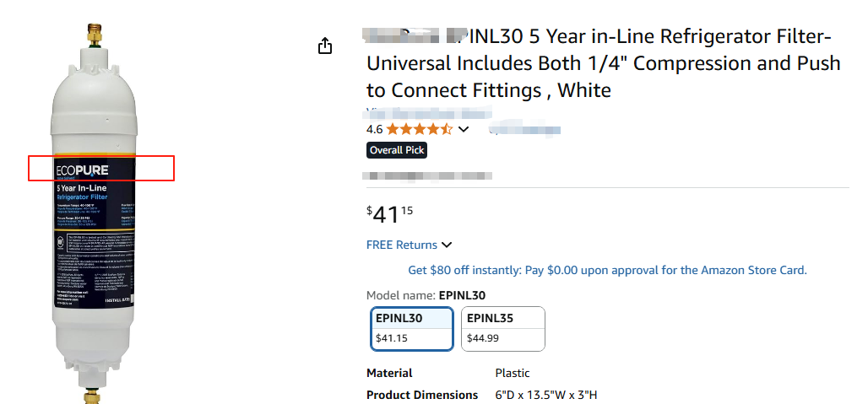Click the product title text
This screenshot has height=404, width=868.
point(603,63)
